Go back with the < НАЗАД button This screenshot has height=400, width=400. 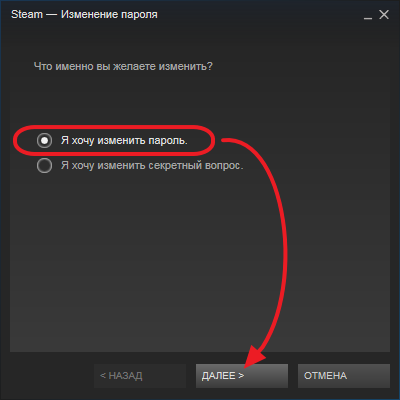click(140, 376)
